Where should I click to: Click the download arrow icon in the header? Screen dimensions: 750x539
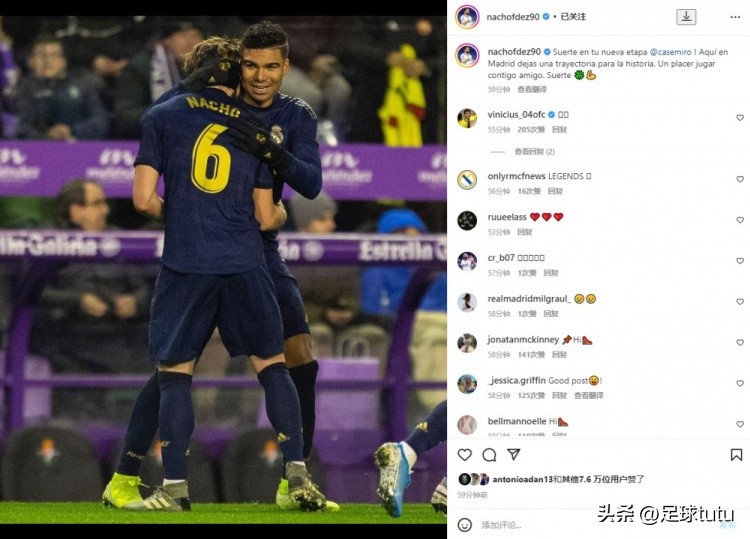click(686, 17)
